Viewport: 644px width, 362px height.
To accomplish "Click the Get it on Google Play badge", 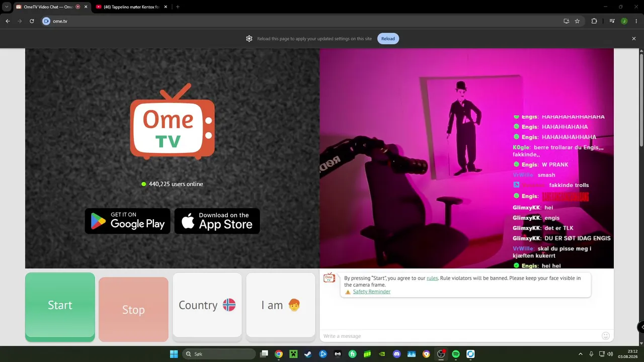I will pyautogui.click(x=128, y=221).
